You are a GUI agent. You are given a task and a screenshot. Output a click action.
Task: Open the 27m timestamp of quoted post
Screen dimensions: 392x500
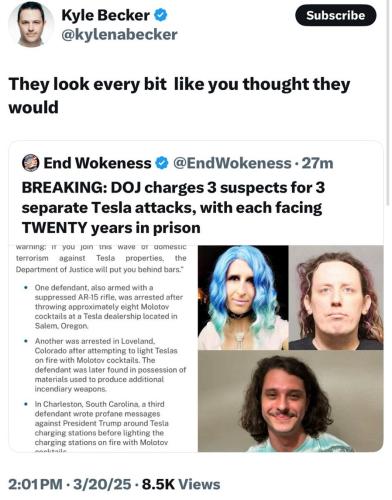click(x=318, y=164)
